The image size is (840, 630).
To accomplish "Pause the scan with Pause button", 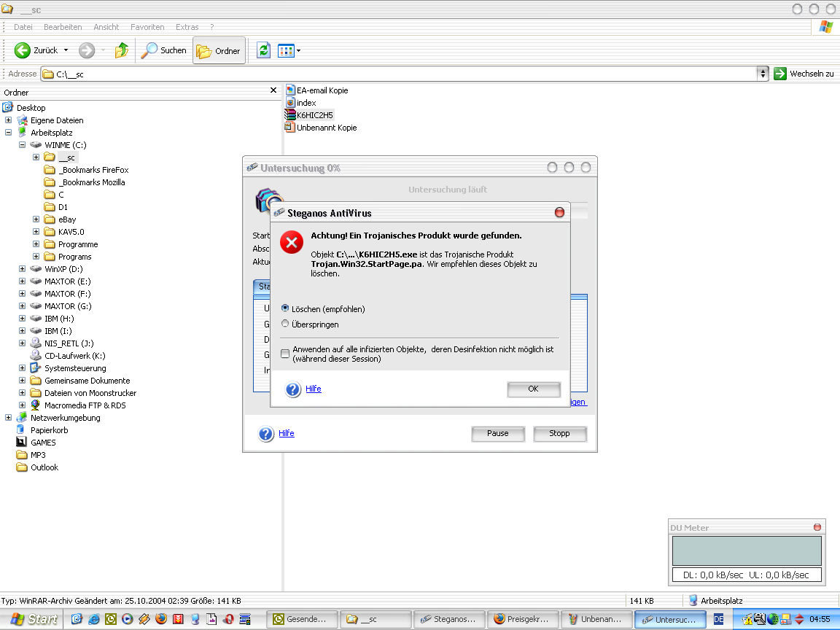I will 498,434.
